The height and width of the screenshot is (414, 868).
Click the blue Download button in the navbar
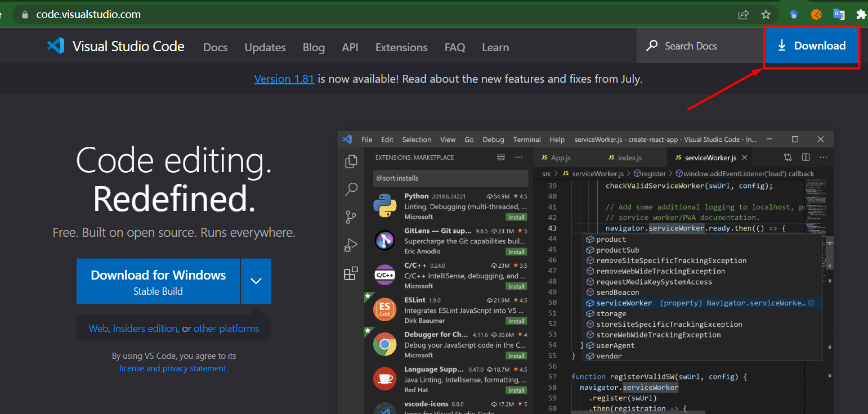[x=811, y=46]
